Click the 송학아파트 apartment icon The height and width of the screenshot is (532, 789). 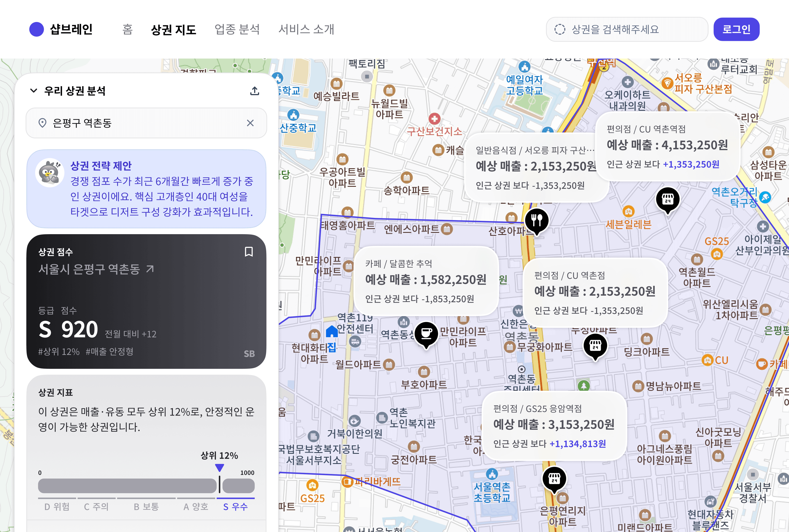click(x=407, y=177)
